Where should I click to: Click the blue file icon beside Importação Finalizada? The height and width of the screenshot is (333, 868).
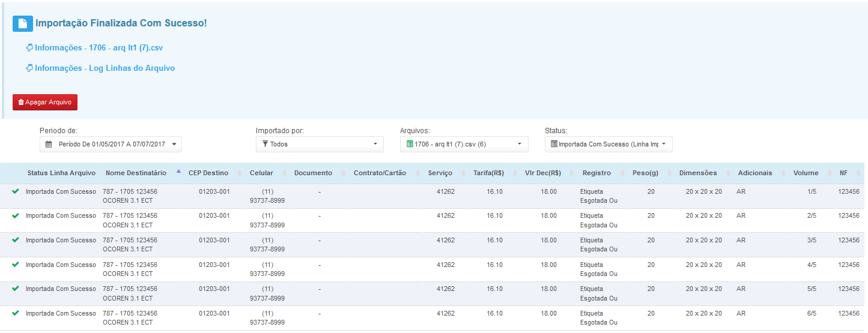pos(23,23)
